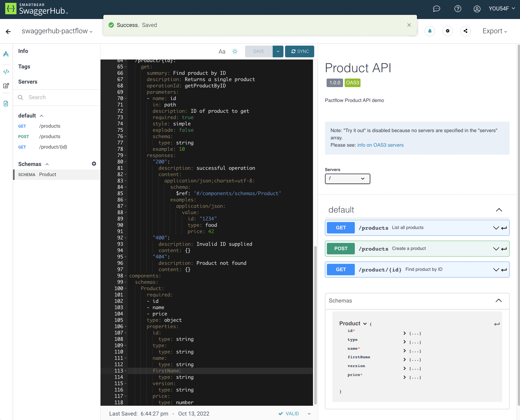Click the code editor view sidebar icon
The image size is (520, 420).
[6, 72]
